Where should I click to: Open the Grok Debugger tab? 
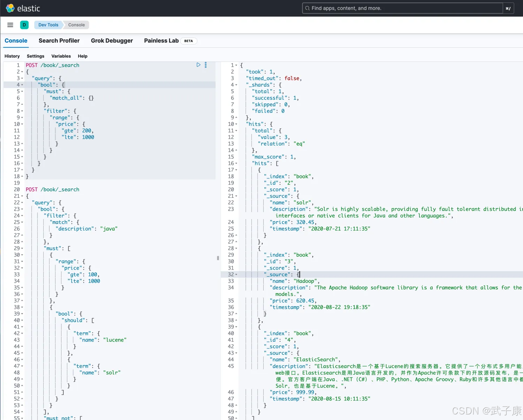pos(112,41)
